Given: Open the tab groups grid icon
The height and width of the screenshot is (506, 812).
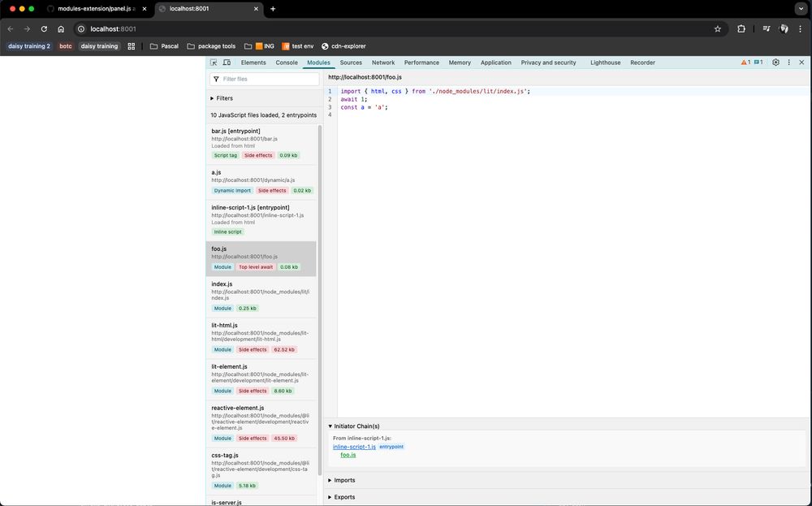Looking at the screenshot, I should click(x=131, y=46).
